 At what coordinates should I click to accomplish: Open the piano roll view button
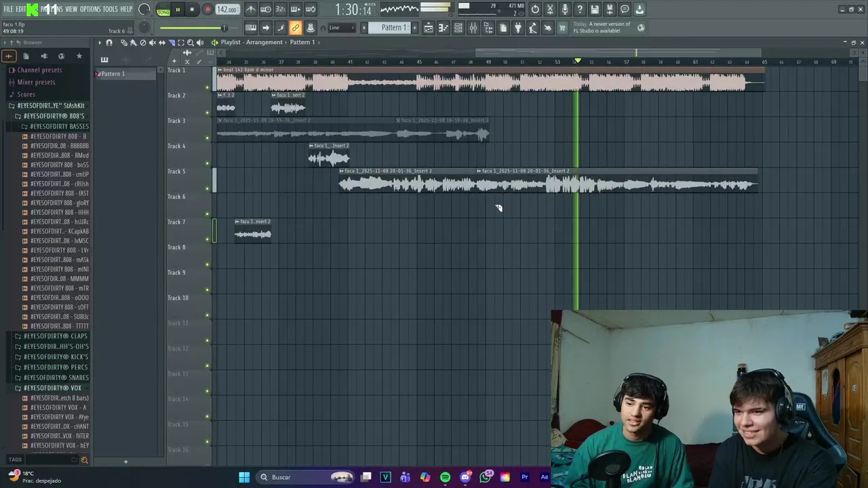[x=443, y=28]
